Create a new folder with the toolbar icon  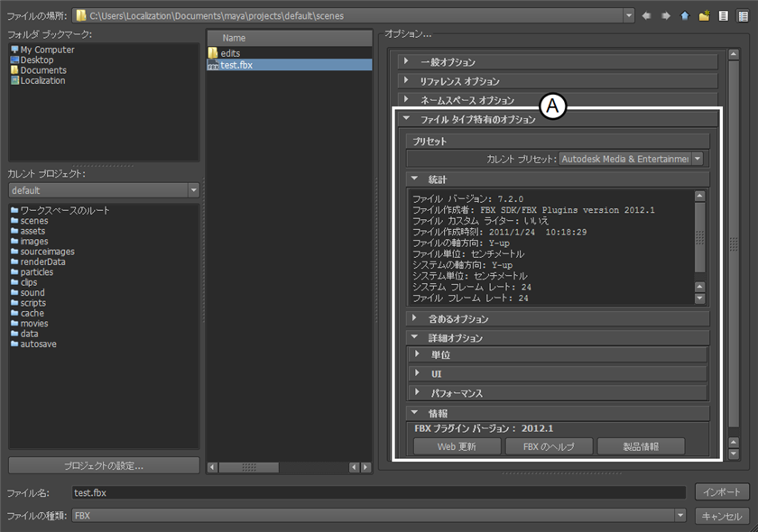(703, 15)
